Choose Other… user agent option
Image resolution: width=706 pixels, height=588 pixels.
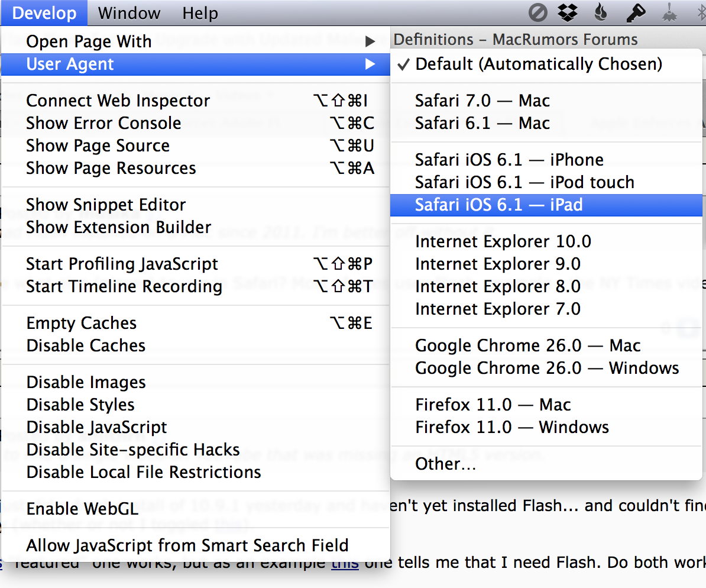(445, 464)
